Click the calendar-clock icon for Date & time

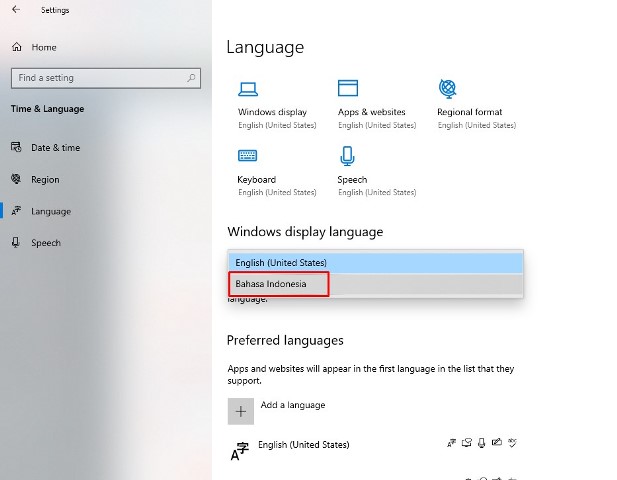[x=16, y=147]
